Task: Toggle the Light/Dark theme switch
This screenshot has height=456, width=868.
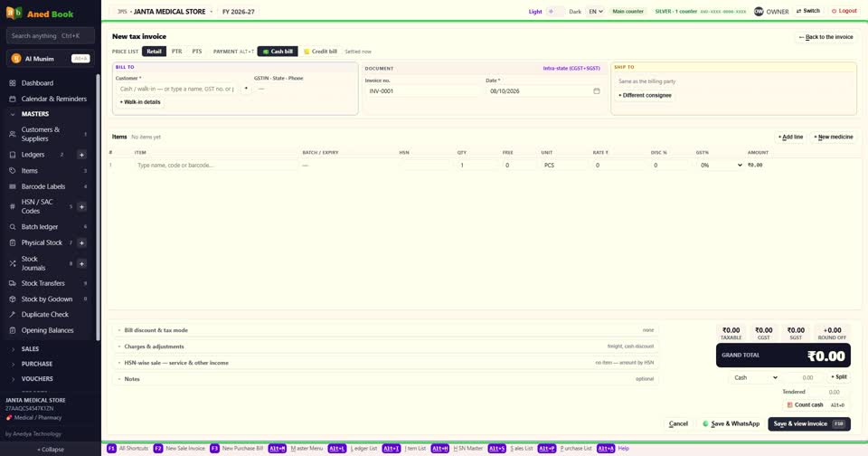Action: pos(555,11)
